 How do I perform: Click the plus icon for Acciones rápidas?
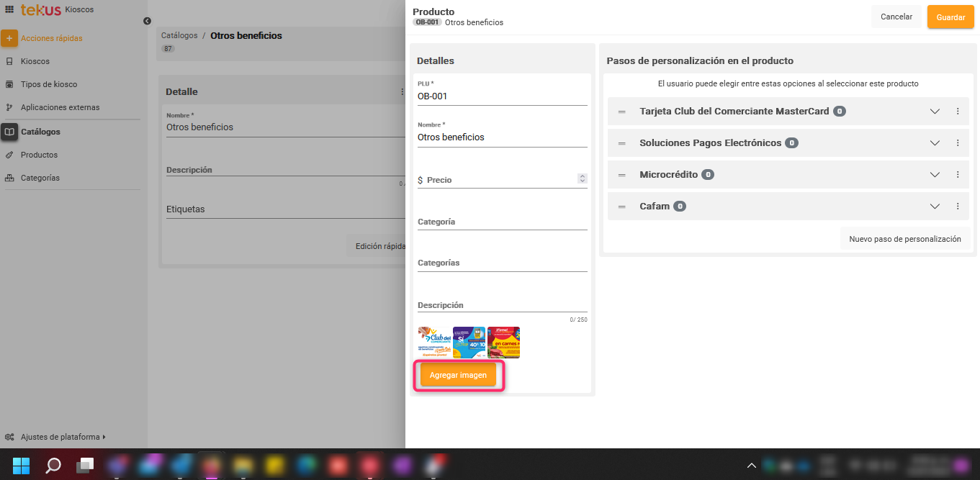(x=9, y=38)
